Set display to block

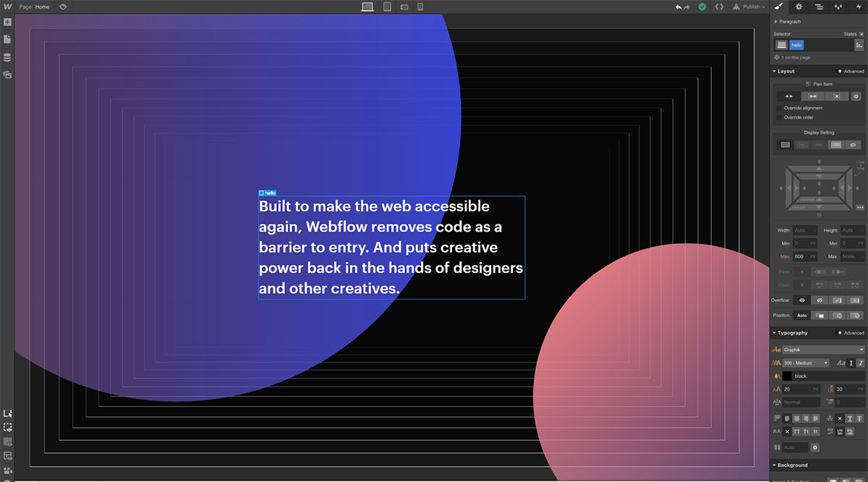[x=785, y=145]
